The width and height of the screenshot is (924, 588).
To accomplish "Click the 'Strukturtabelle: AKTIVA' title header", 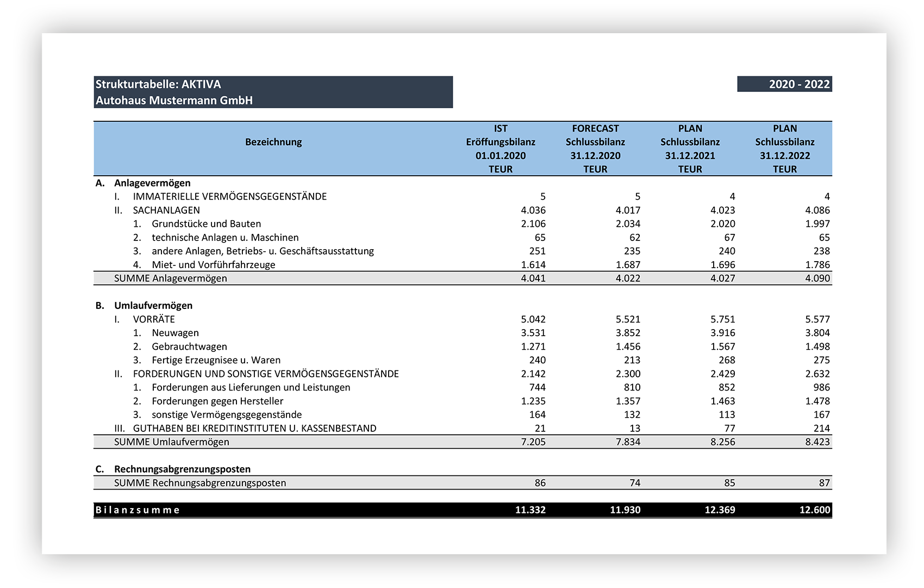I will 158,84.
